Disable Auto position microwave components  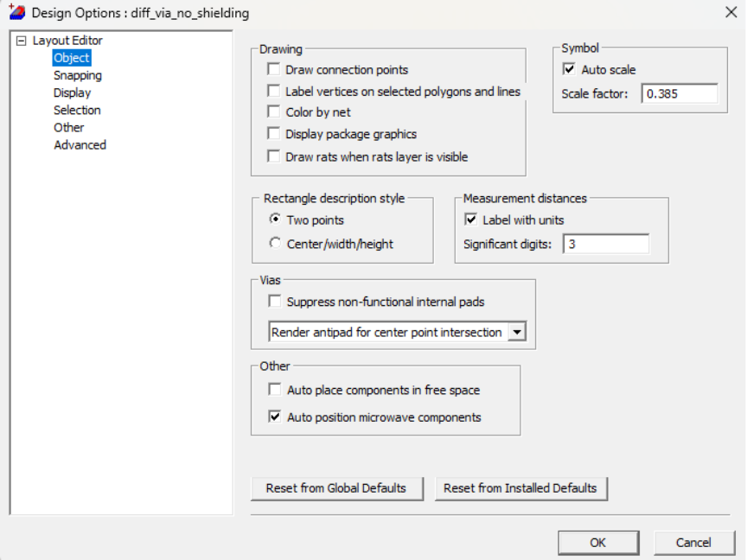(x=274, y=417)
